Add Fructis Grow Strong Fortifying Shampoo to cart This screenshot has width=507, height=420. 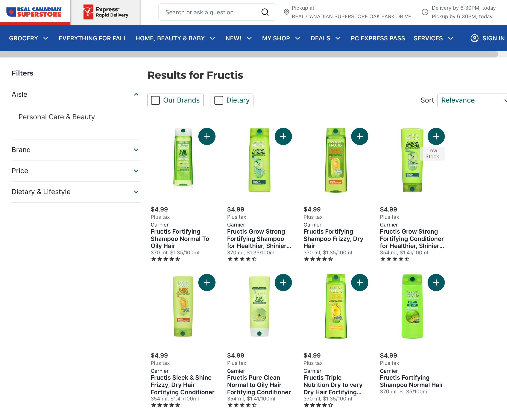coord(283,136)
